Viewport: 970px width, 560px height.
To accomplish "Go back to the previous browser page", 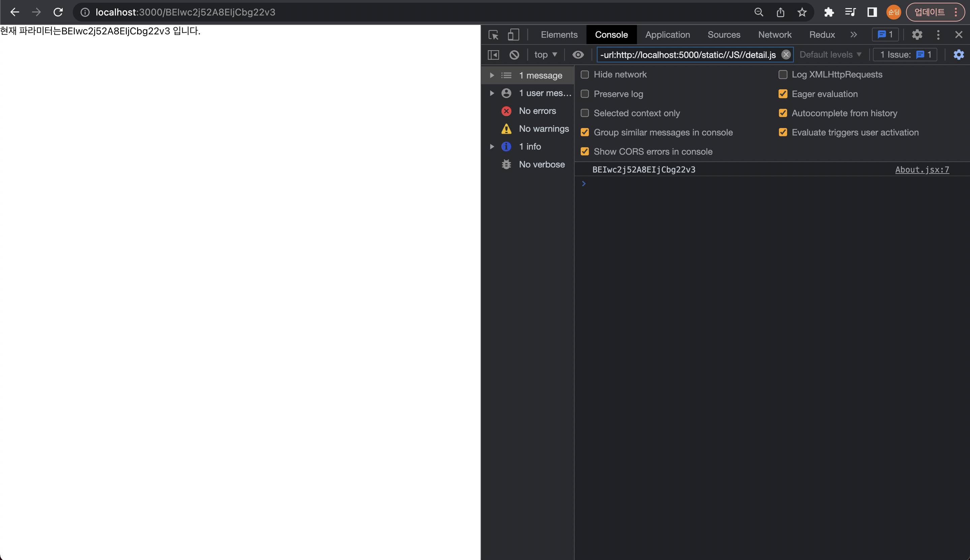I will pos(14,12).
